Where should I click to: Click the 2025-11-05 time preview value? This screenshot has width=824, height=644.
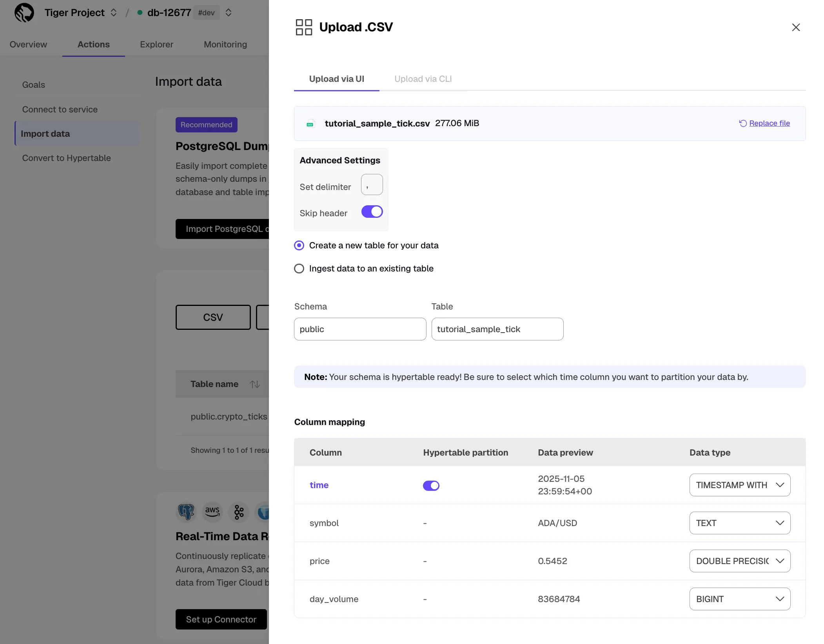point(564,485)
